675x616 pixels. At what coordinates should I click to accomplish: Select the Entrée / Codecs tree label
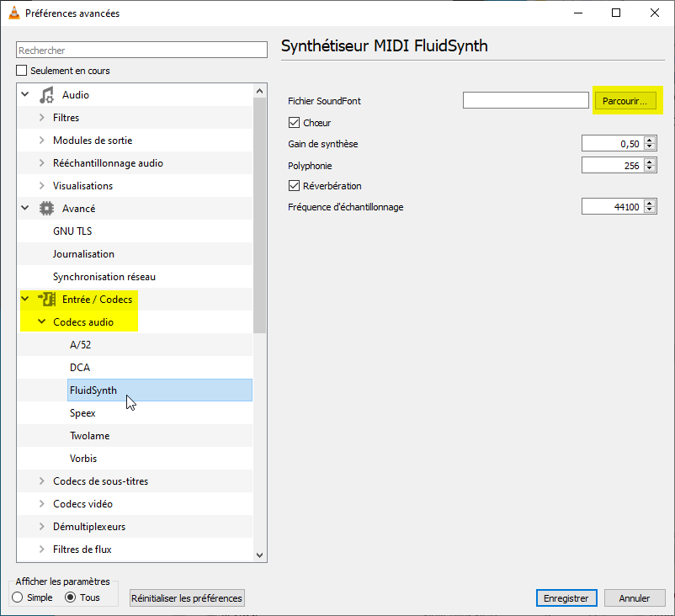[98, 300]
